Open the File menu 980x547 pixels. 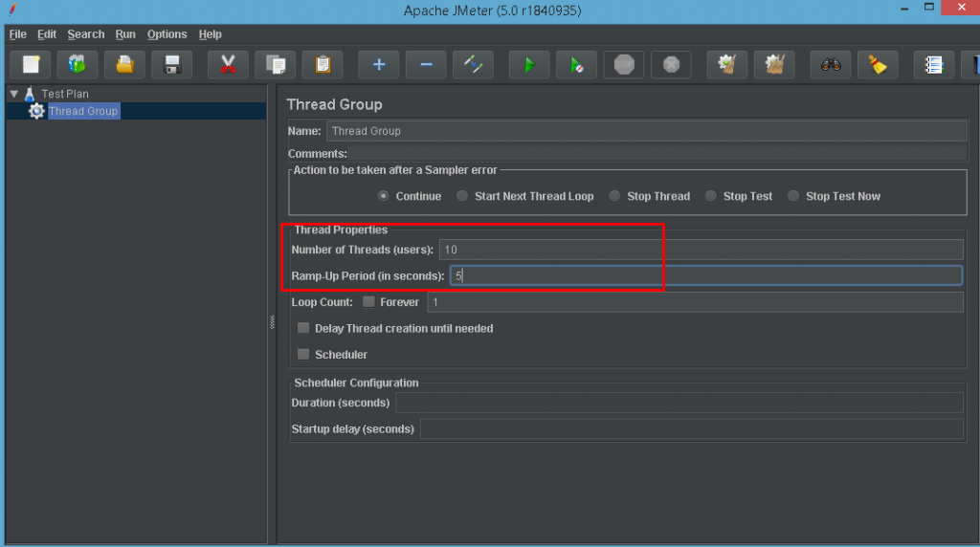17,34
